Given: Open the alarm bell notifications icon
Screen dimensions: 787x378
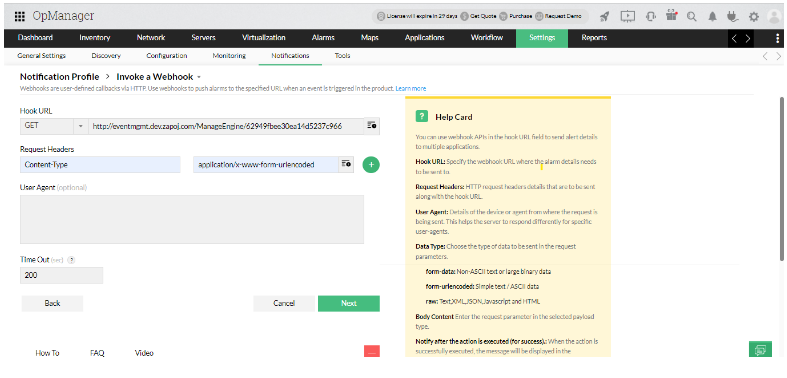Looking at the screenshot, I should [x=712, y=17].
